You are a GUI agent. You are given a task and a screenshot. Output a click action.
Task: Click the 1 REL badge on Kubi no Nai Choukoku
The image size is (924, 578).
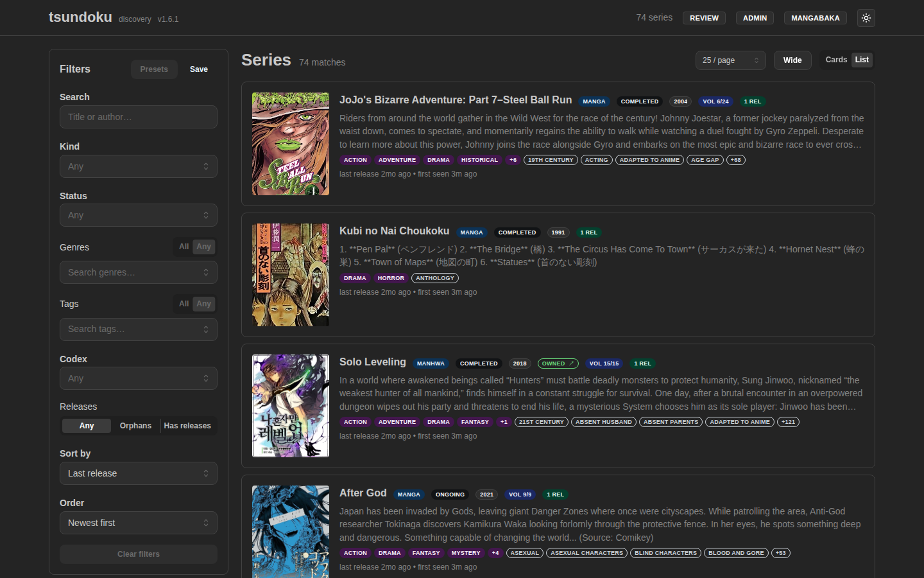point(588,232)
